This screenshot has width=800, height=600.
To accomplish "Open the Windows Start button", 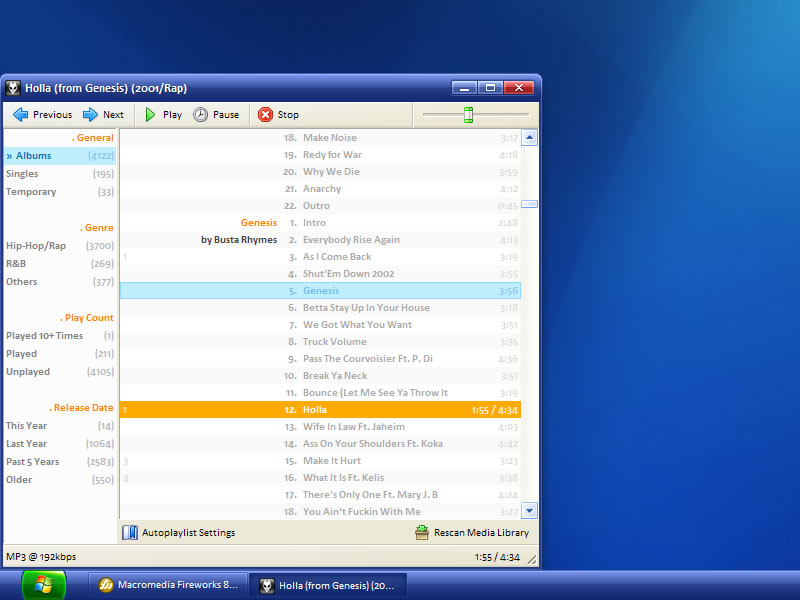I will [43, 585].
